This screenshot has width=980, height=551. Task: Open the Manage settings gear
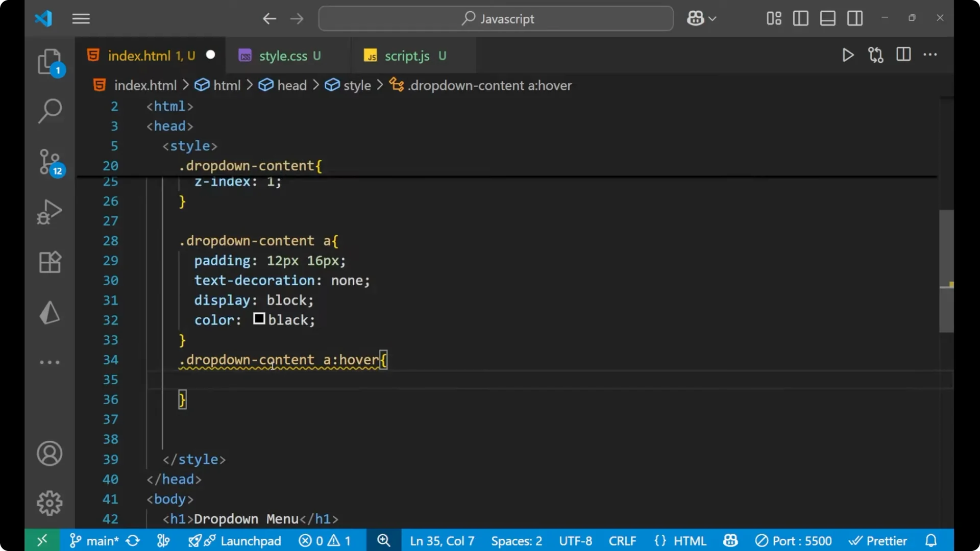[50, 503]
